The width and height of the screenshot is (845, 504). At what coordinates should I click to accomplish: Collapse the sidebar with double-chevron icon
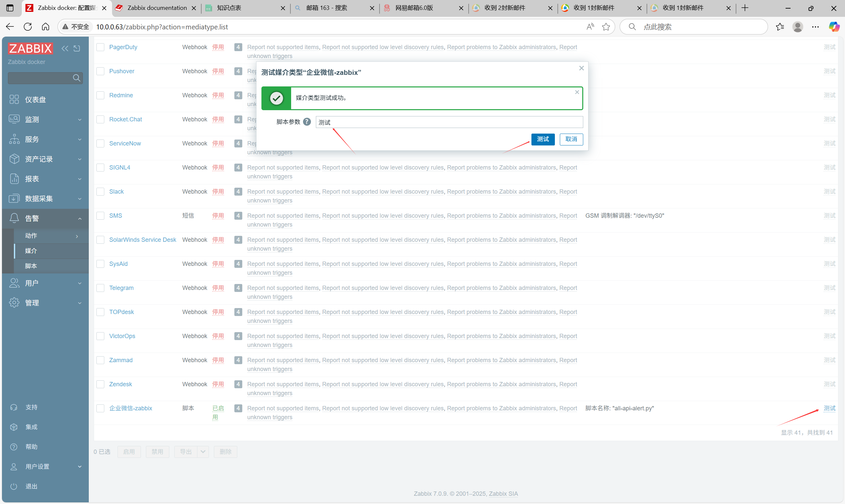65,48
